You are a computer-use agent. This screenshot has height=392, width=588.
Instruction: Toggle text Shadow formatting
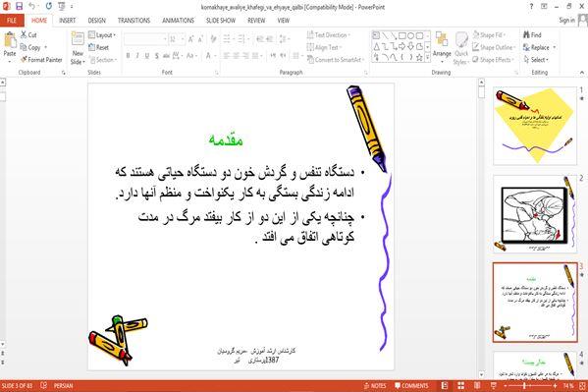coord(156,56)
